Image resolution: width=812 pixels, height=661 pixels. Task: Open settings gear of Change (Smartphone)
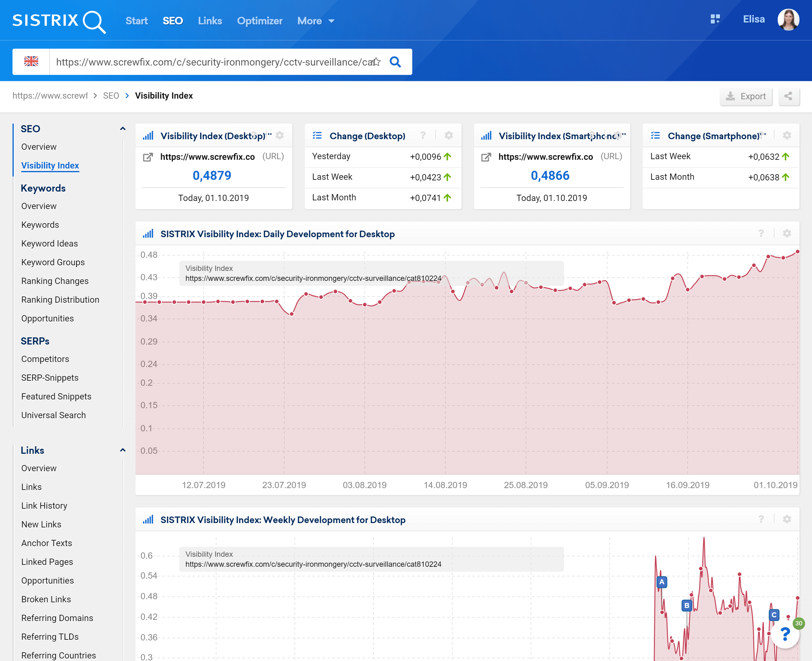tap(787, 135)
